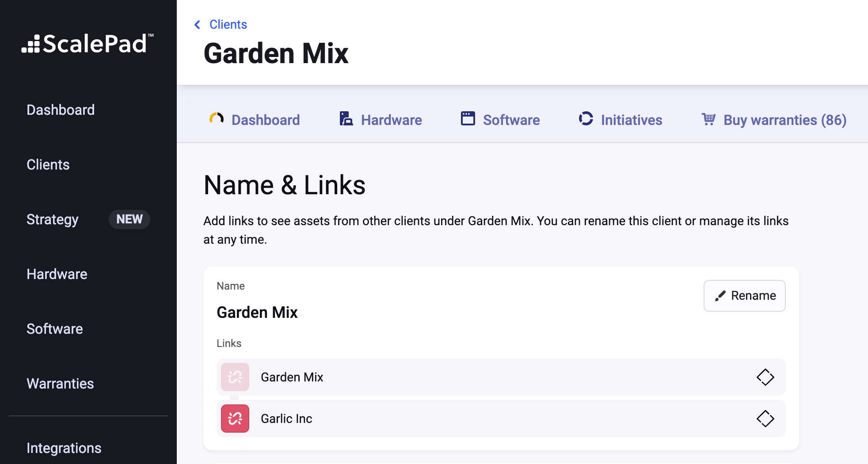This screenshot has width=868, height=464.
Task: Open Hardware in the left sidebar
Action: tap(57, 274)
